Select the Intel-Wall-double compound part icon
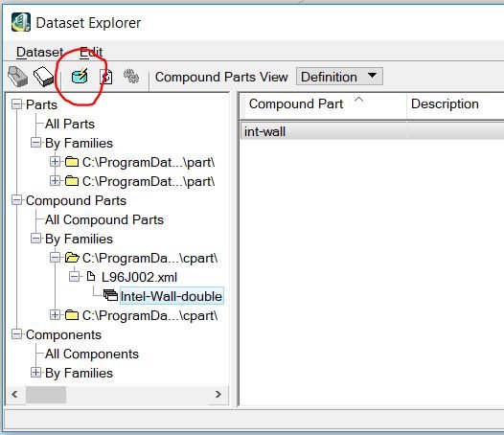Screen dimensions: 504x435 pos(110,295)
